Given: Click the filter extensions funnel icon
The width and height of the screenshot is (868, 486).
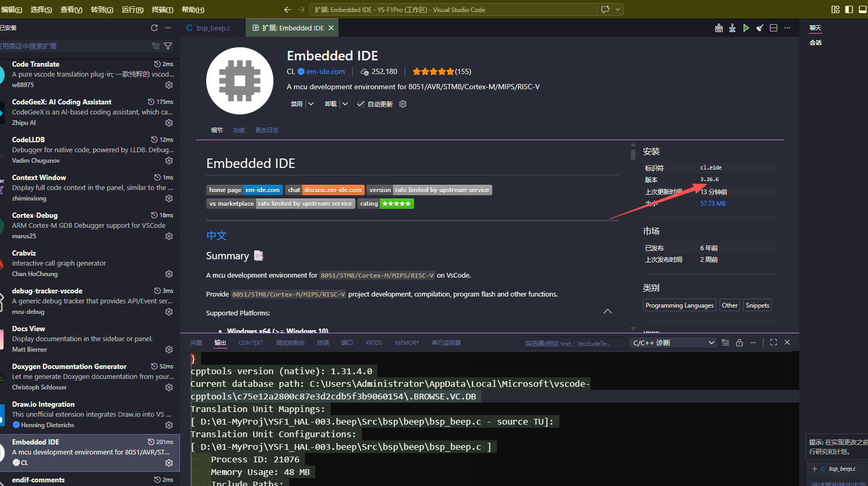Looking at the screenshot, I should [x=168, y=46].
